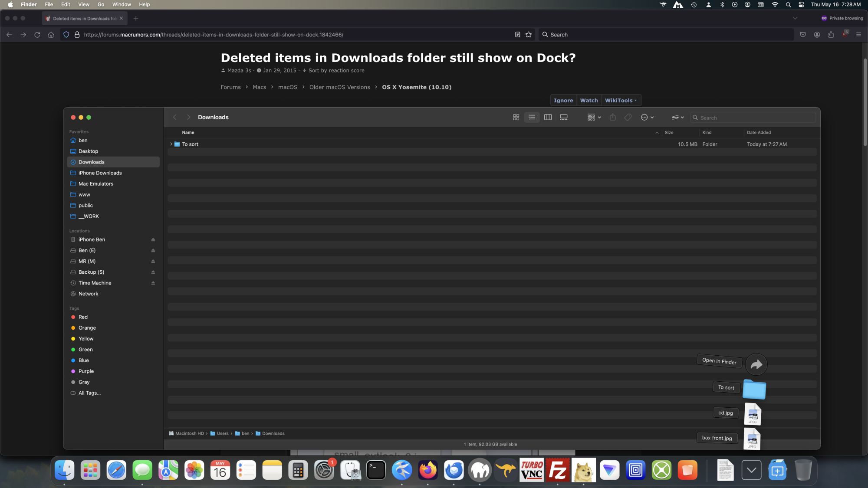Select list view toggle in Finder
This screenshot has width=868, height=488.
click(532, 118)
